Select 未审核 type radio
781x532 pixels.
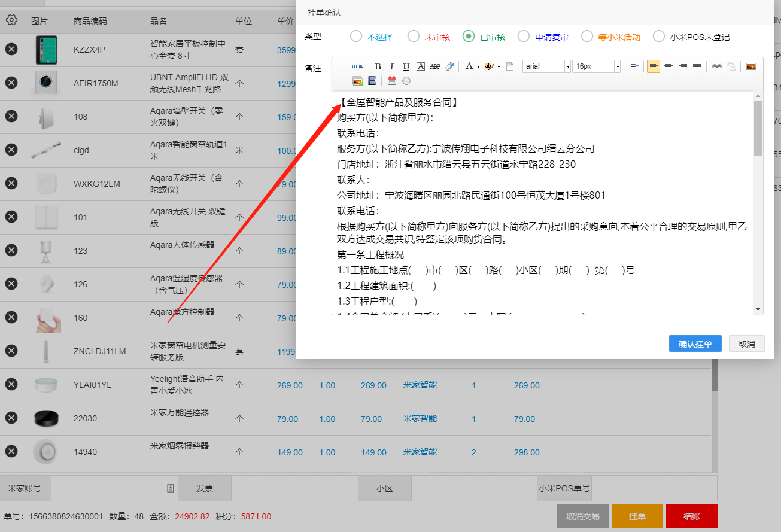click(x=414, y=37)
